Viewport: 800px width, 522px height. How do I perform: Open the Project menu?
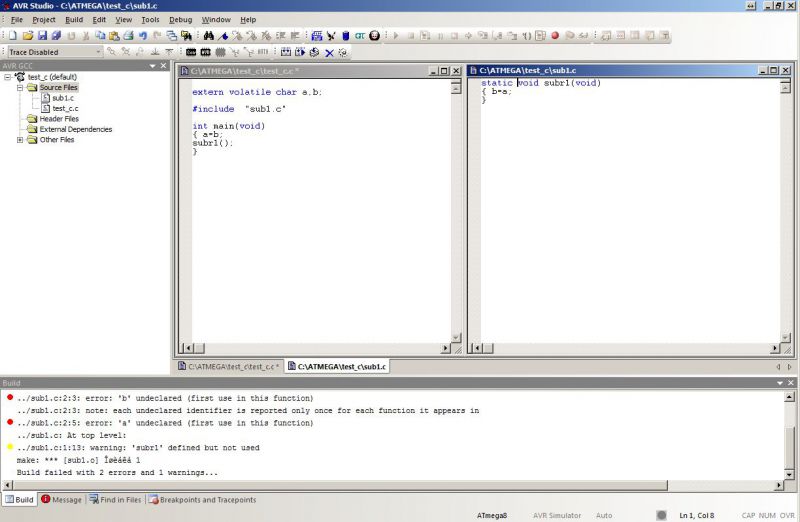pyautogui.click(x=44, y=20)
